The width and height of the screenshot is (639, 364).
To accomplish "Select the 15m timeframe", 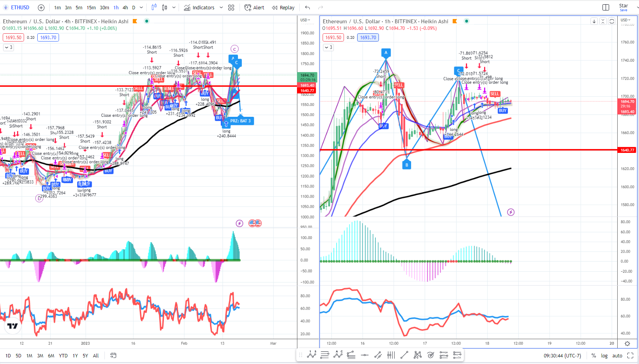I will point(91,7).
